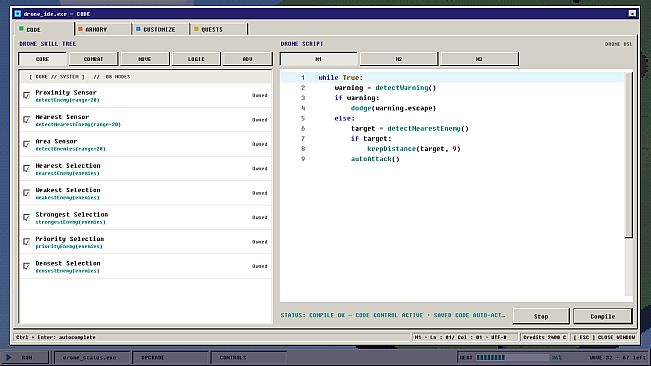651x366 pixels.
Task: Click the yellow QUESTS tab icon
Action: 196,29
